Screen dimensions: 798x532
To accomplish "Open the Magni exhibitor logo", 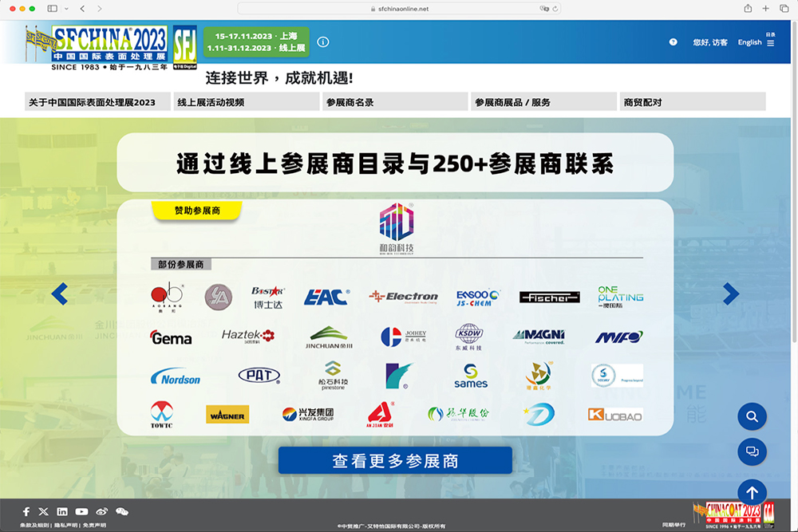I will pyautogui.click(x=539, y=337).
